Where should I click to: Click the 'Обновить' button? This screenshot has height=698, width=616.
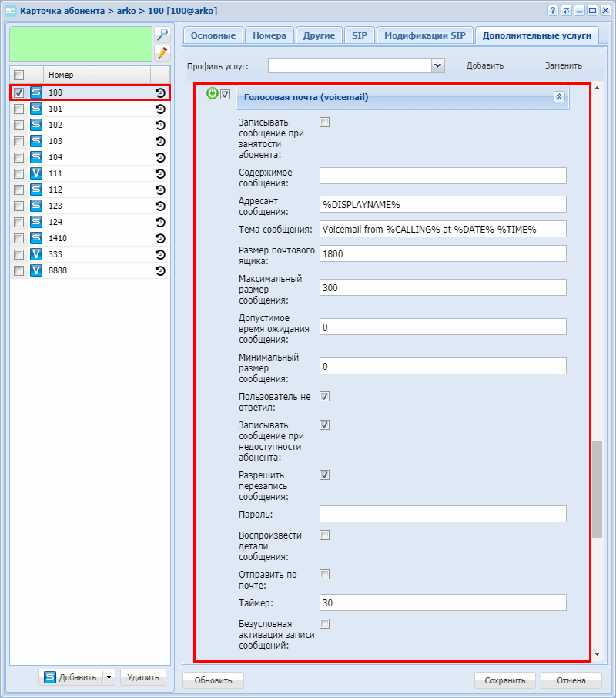(x=213, y=680)
